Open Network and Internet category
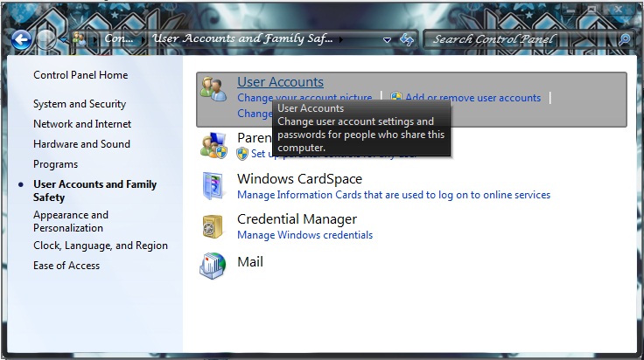 [x=82, y=124]
